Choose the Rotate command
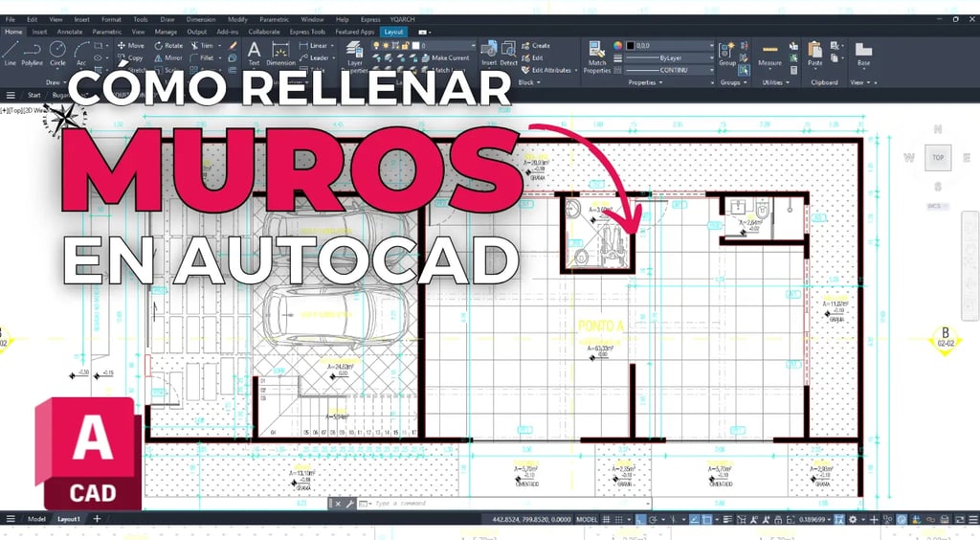The width and height of the screenshot is (980, 540). point(168,46)
